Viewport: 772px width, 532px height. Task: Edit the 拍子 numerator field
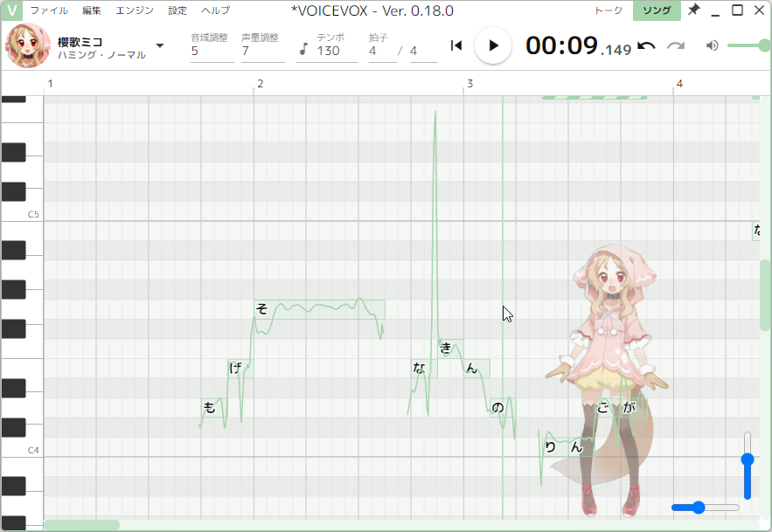click(x=383, y=52)
